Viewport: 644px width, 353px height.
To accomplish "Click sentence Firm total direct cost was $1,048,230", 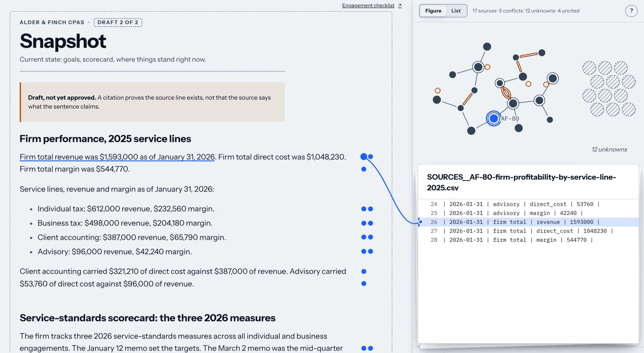I will coord(282,157).
